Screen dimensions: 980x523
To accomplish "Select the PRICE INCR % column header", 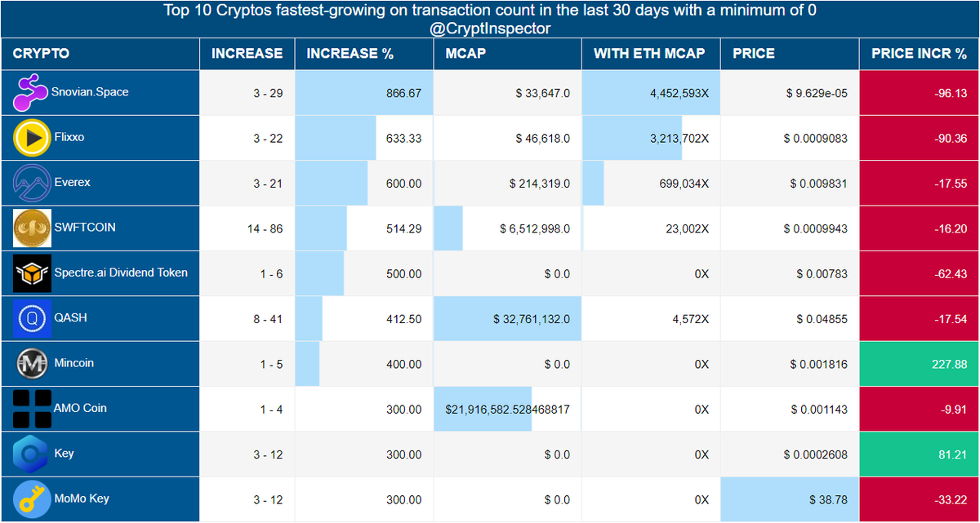I will (920, 54).
